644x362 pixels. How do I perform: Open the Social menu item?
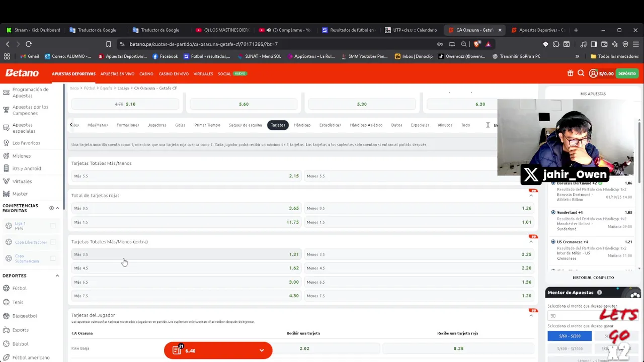point(224,74)
